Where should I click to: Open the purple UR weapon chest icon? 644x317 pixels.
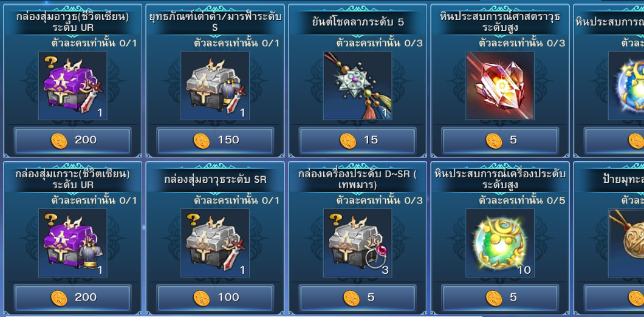pos(73,86)
